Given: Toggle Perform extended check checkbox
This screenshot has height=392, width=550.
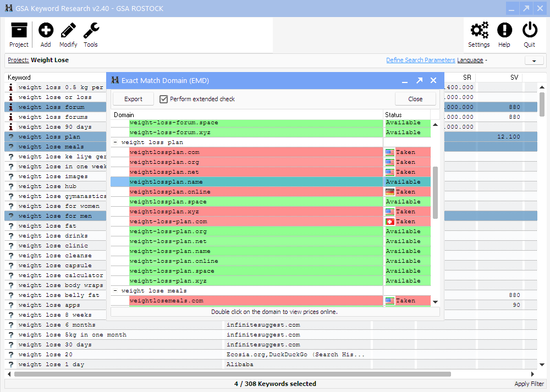Looking at the screenshot, I should [x=163, y=99].
